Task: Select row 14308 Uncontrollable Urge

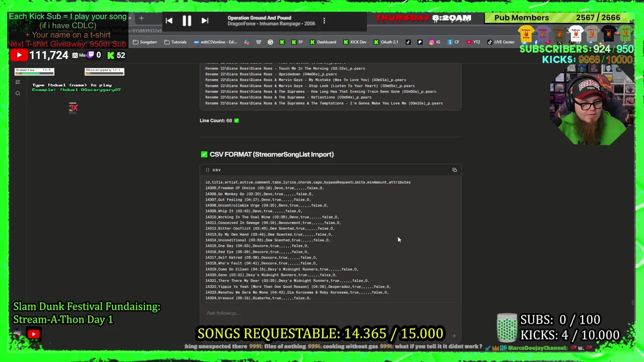Action: tap(266, 205)
